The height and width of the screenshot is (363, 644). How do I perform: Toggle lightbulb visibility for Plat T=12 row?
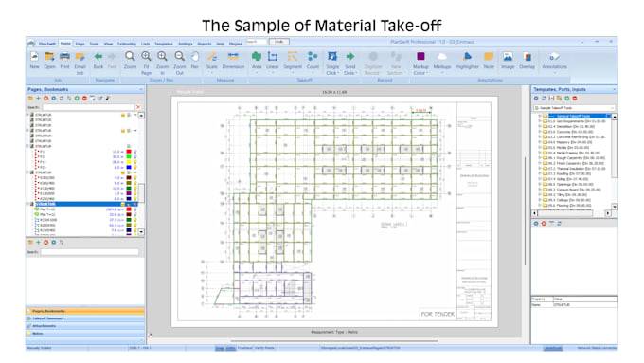[x=135, y=214]
